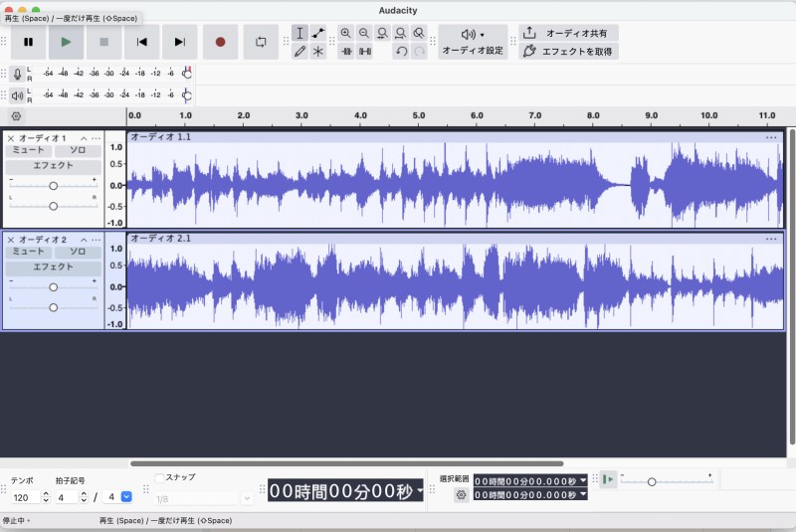Viewport: 796px width, 532px height.
Task: Close track オーディオ 2
Action: [11, 240]
